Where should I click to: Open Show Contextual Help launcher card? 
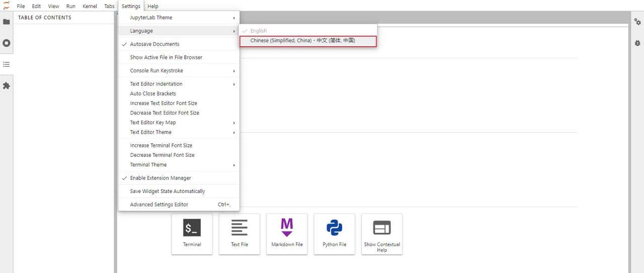click(x=382, y=234)
